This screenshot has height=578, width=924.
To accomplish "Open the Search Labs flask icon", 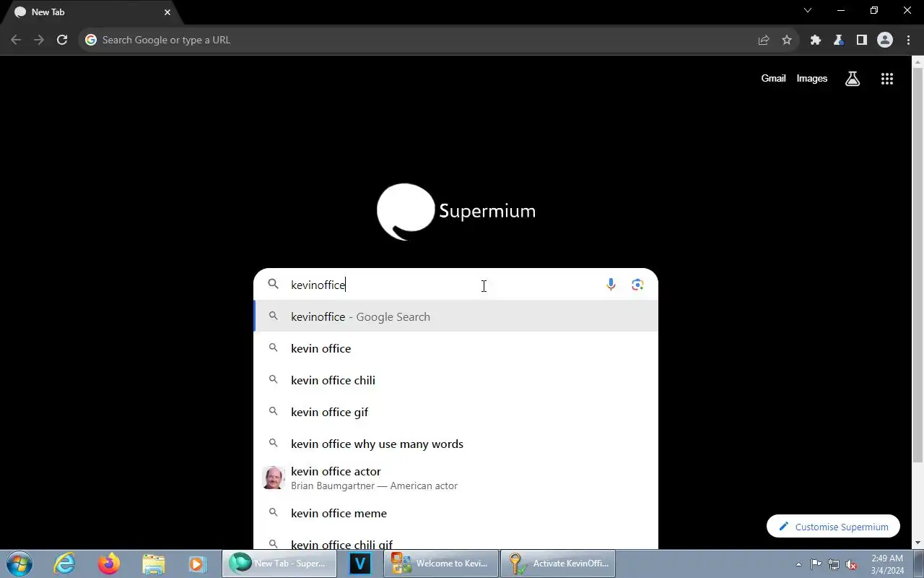I will coord(853,79).
